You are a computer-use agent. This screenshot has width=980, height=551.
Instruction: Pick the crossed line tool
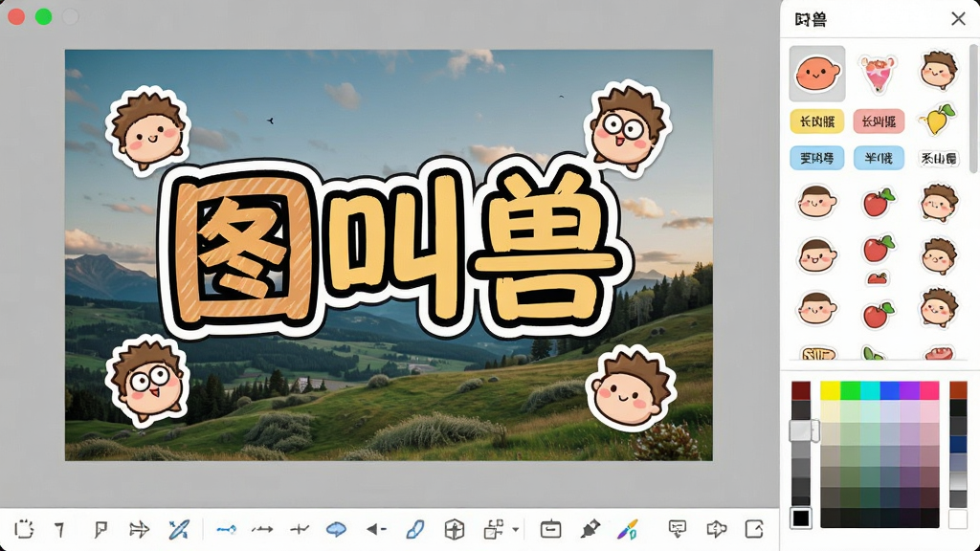point(300,530)
